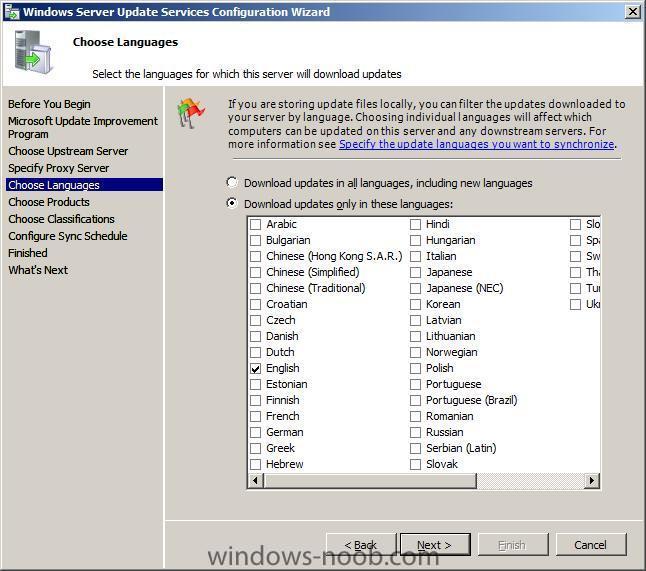Go to Before You Begin step

49,104
